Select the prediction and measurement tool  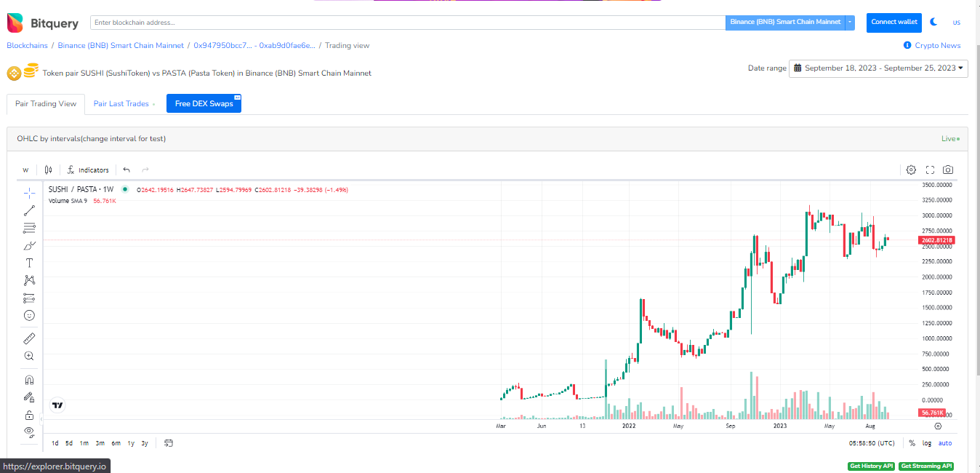[29, 298]
